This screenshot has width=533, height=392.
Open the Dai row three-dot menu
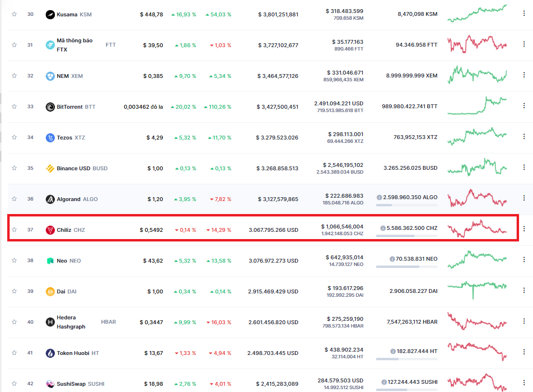[524, 291]
